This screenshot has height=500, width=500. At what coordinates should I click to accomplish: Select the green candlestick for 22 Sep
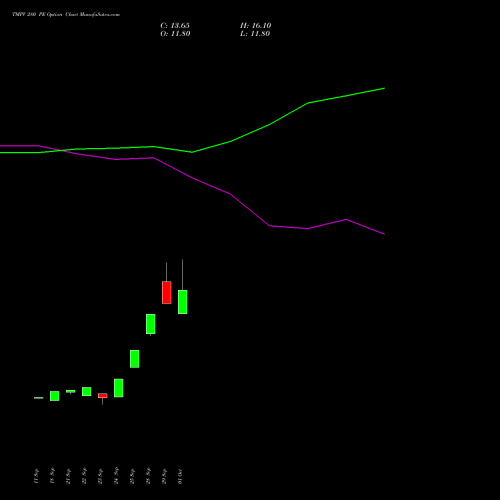87,391
